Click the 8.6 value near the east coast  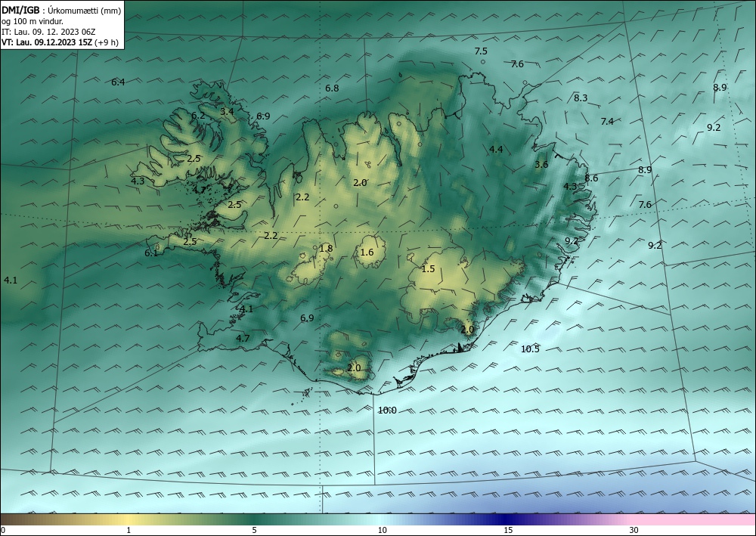coord(591,178)
